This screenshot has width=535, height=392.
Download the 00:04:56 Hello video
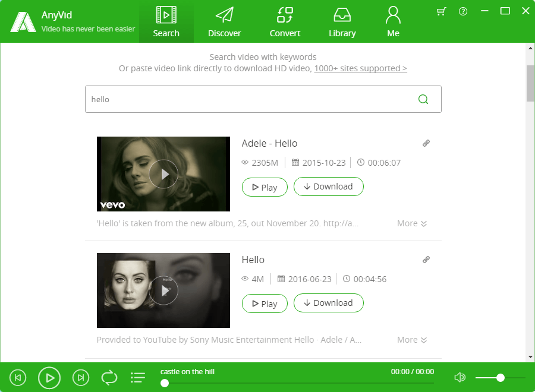pos(329,303)
